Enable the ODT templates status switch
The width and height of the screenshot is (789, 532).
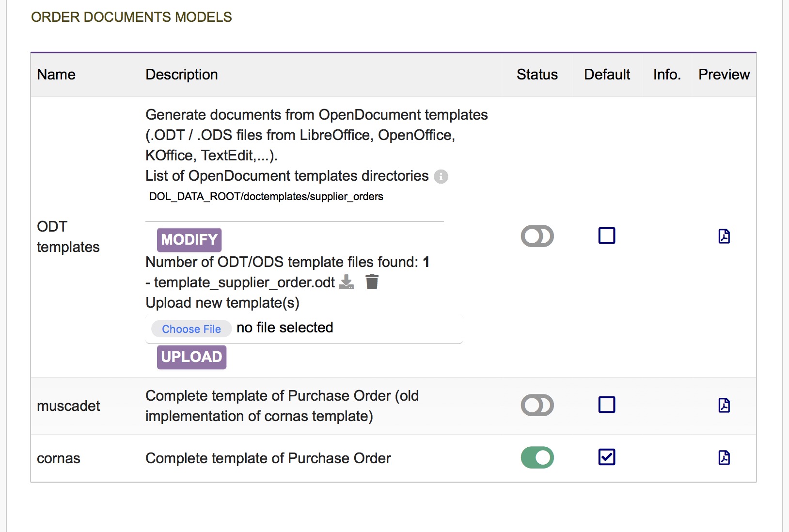pos(537,236)
